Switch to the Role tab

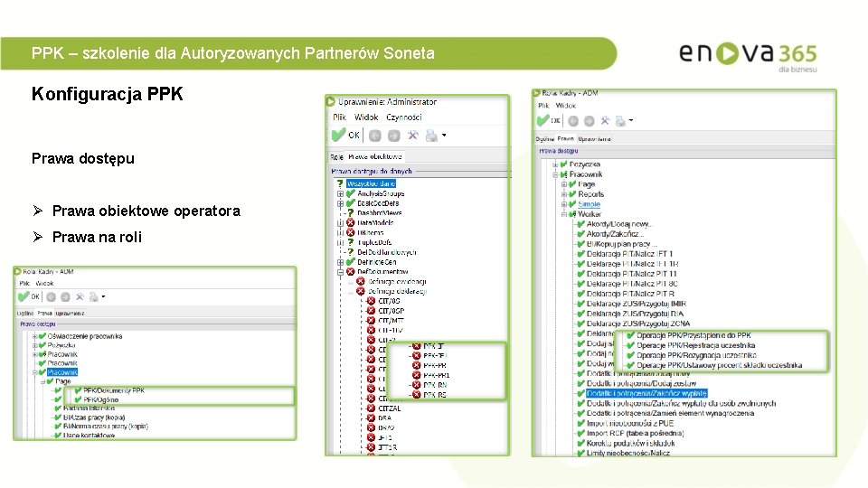336,157
